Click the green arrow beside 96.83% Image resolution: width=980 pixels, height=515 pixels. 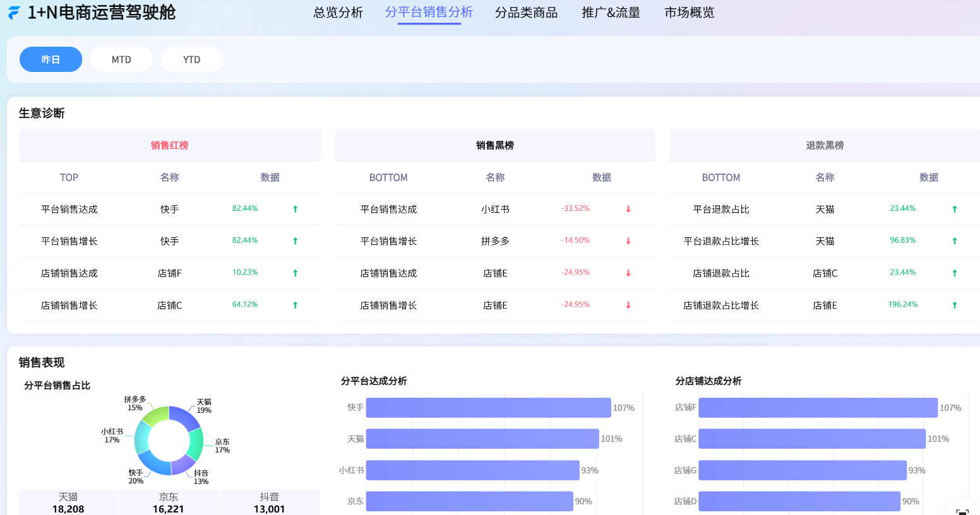tap(955, 240)
